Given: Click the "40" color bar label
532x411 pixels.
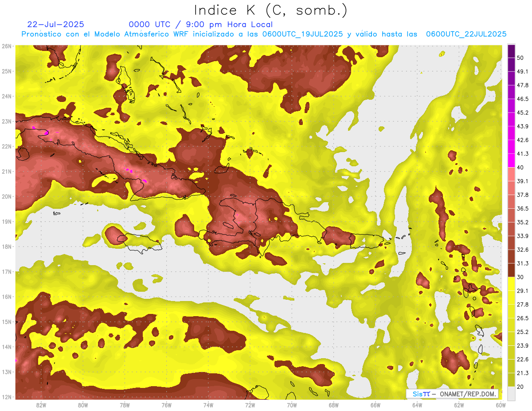Looking at the screenshot, I should click(x=520, y=168).
